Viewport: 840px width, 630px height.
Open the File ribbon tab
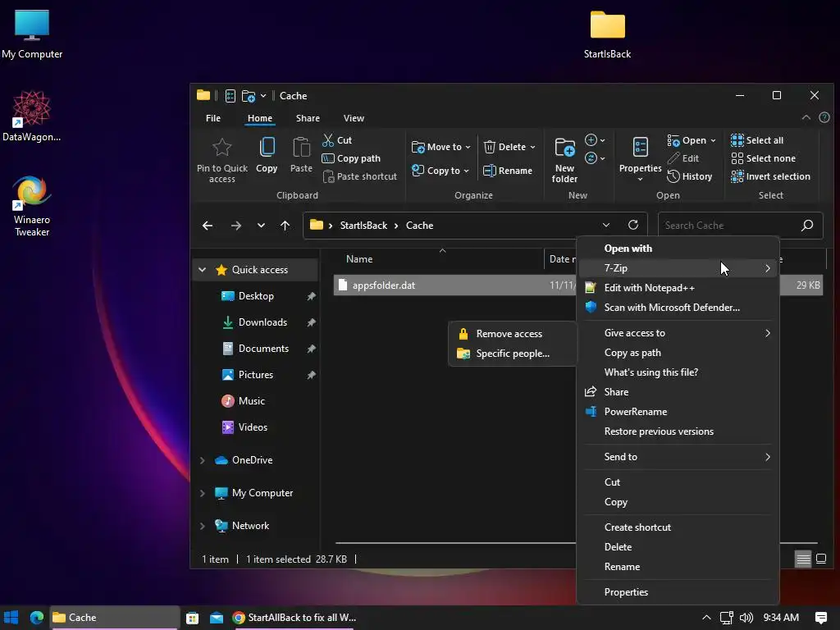213,118
